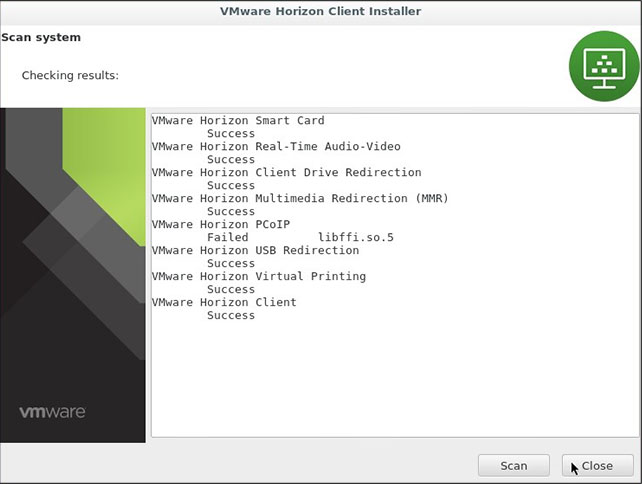Select the 'VMware Horizon Client Drive Redirection' line

(x=286, y=172)
